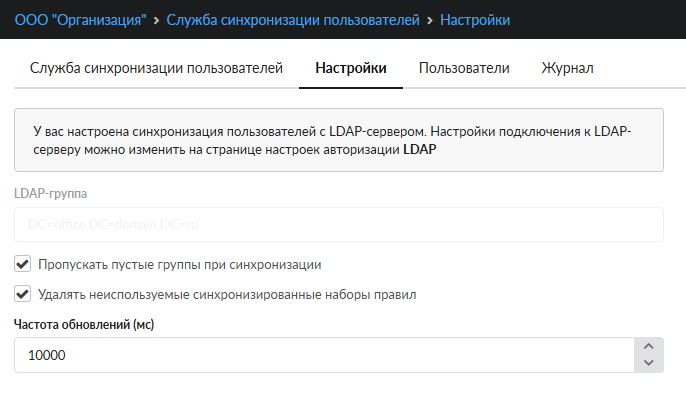Go to ООО "Организация" in the breadcrumb
The height and width of the screenshot is (411, 686).
[78, 19]
